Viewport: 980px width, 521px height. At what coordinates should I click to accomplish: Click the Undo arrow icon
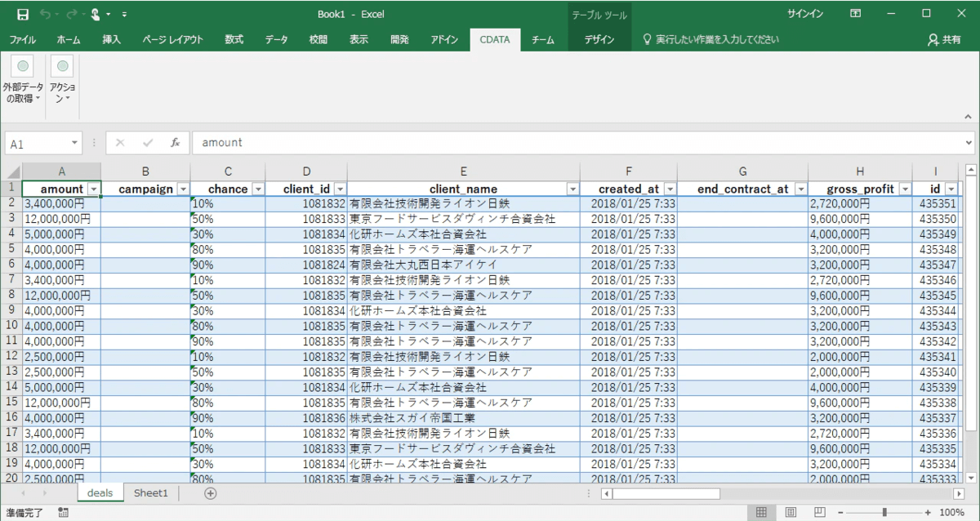46,14
